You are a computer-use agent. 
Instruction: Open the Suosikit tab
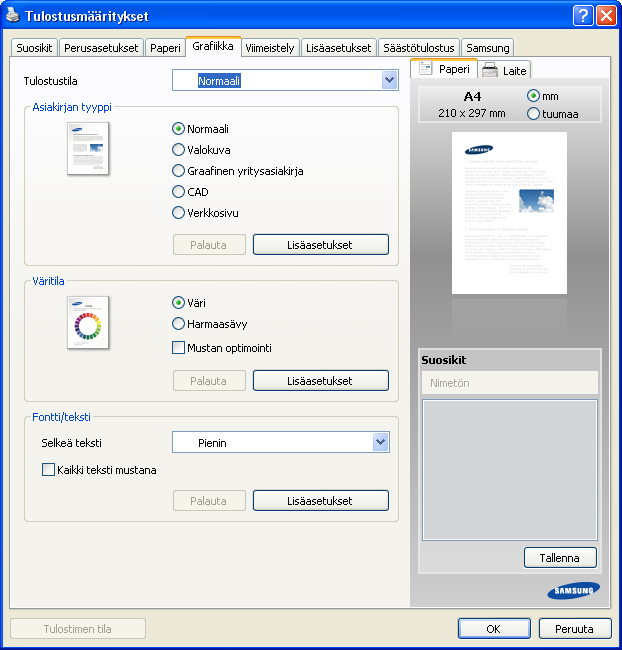[x=34, y=48]
